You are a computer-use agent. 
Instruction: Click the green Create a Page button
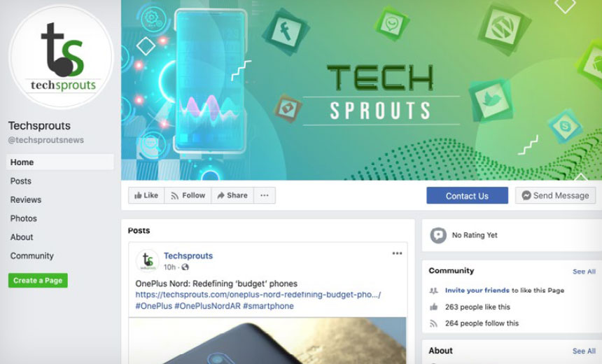pyautogui.click(x=38, y=280)
